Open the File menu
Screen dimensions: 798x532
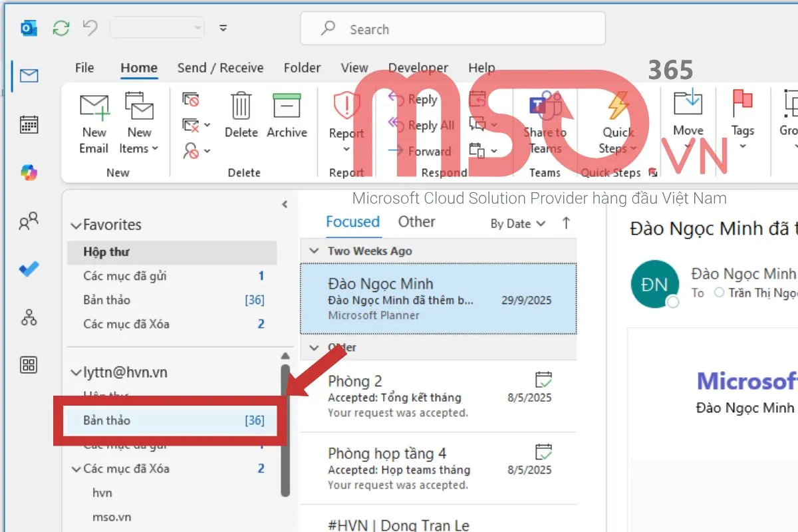tap(84, 68)
